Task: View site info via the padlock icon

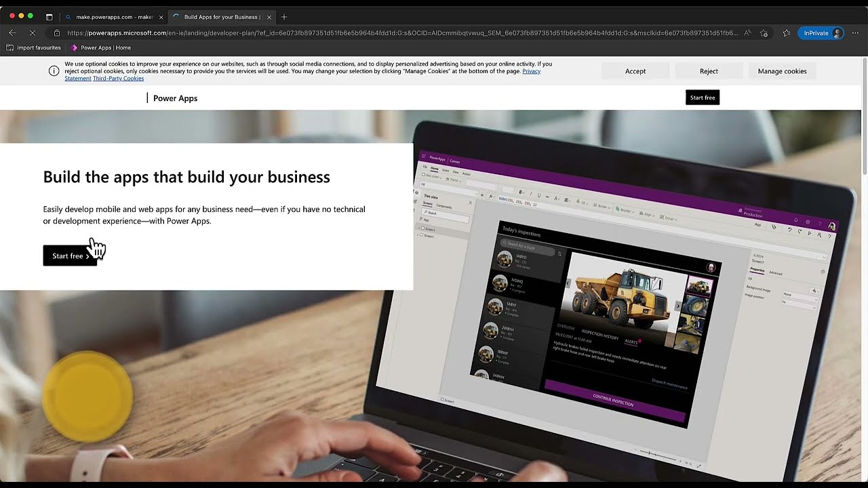Action: (57, 33)
